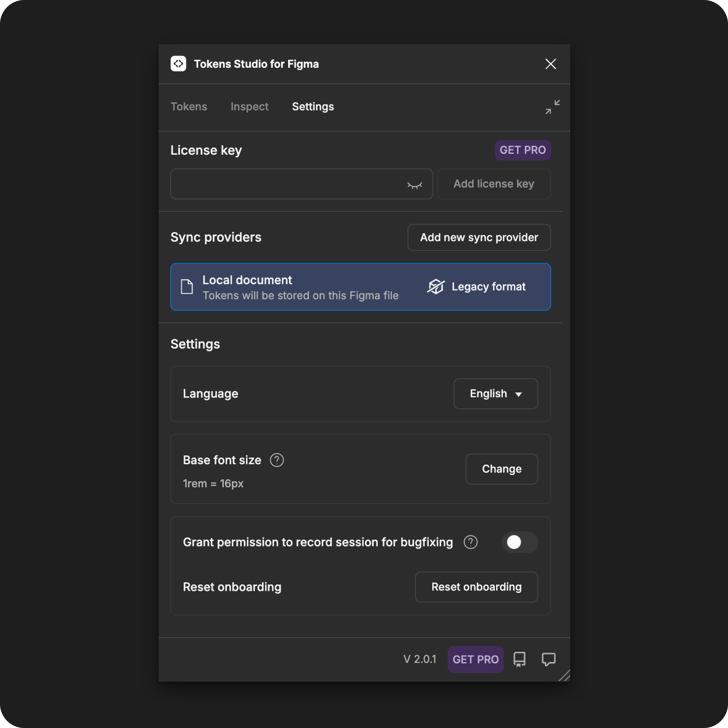
Task: Select the Local document sync provider
Action: pos(361,287)
